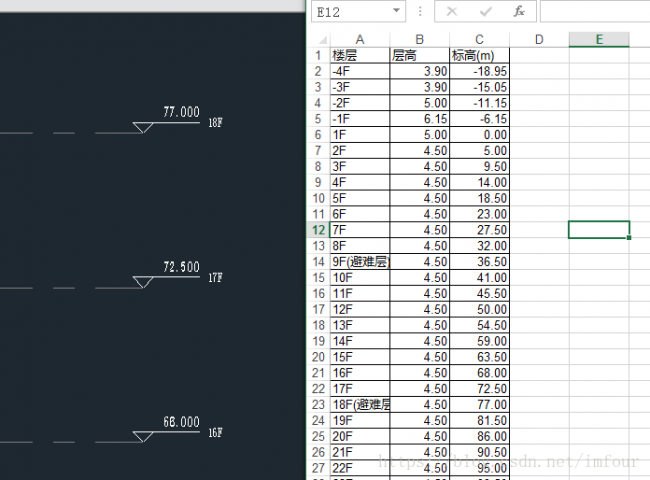The image size is (650, 480).
Task: Click the three-dot Name Box resize handle
Action: [x=419, y=12]
